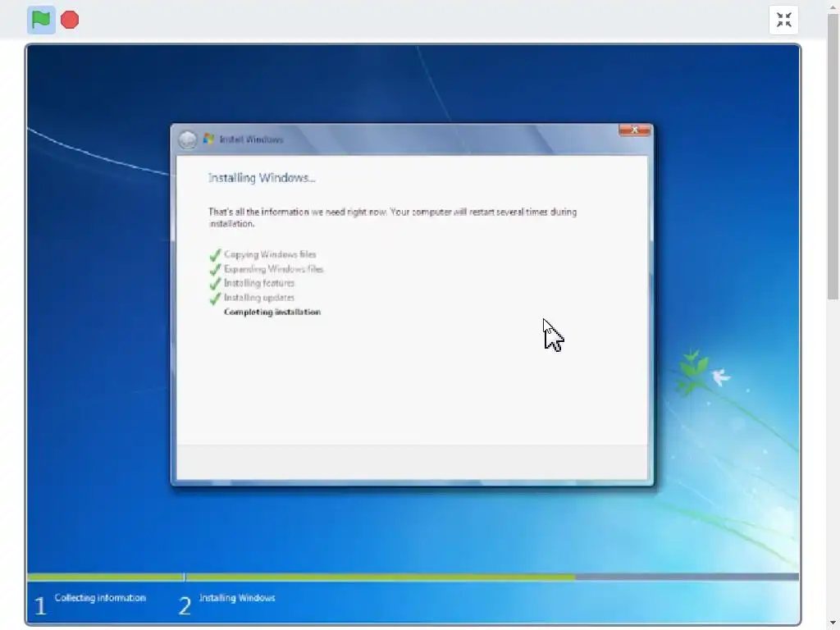
Task: Click the 'Installing updates' text
Action: pyautogui.click(x=259, y=297)
